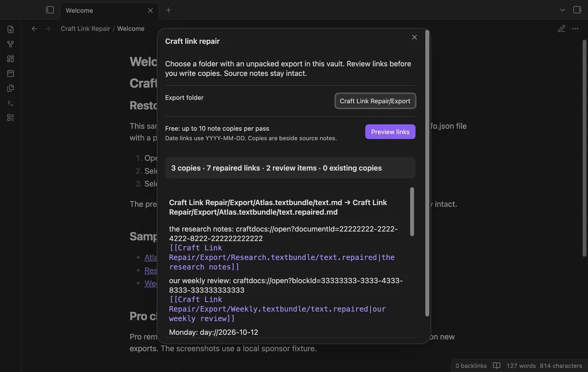The image size is (588, 372).
Task: Open graph view from the ribbon
Action: pos(10,44)
